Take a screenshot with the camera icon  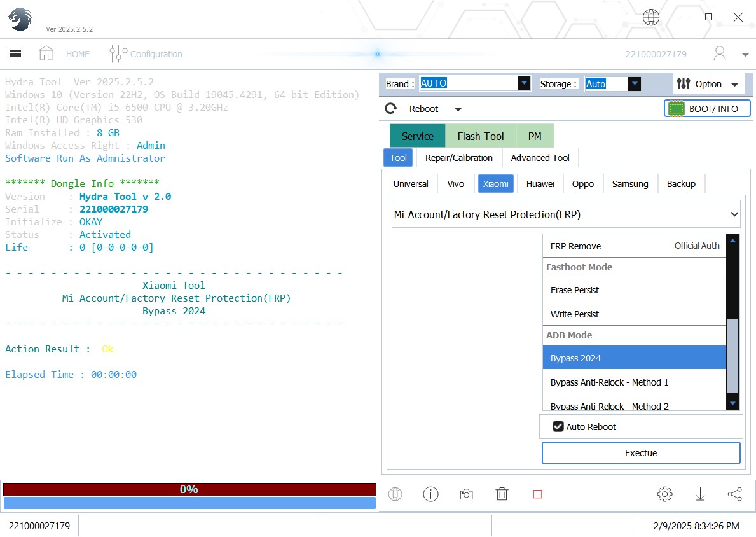click(466, 494)
